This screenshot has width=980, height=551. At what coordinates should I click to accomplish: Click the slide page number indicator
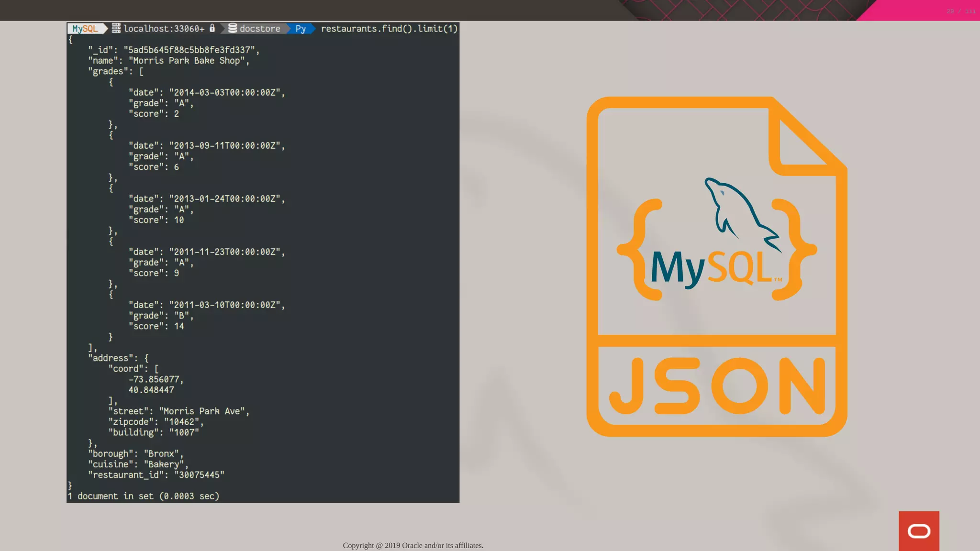[961, 11]
